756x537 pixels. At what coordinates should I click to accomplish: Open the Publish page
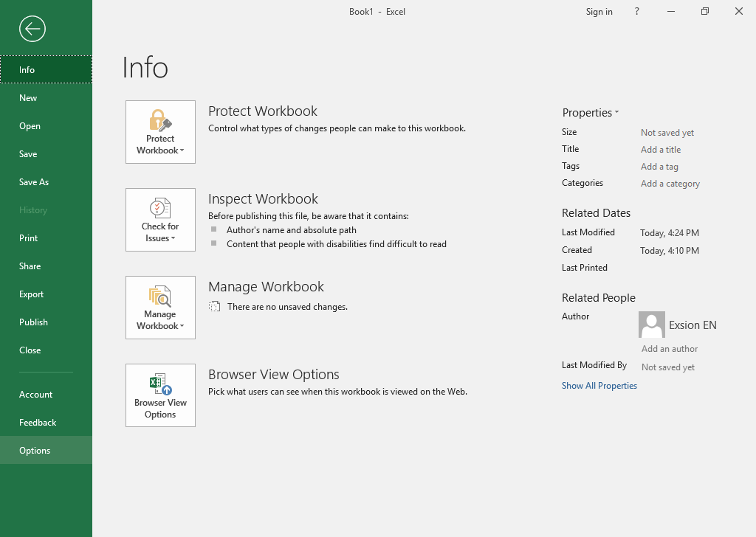46,322
